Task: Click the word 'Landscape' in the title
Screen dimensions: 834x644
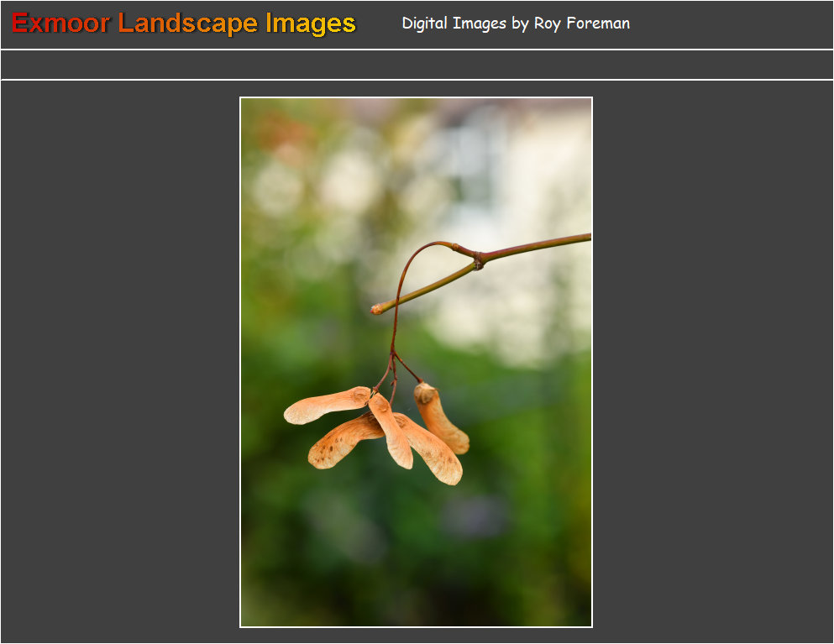Action: (x=187, y=24)
